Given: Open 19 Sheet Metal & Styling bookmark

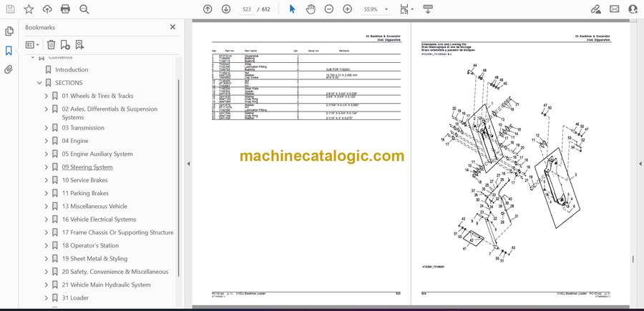Looking at the screenshot, I should pos(94,259).
